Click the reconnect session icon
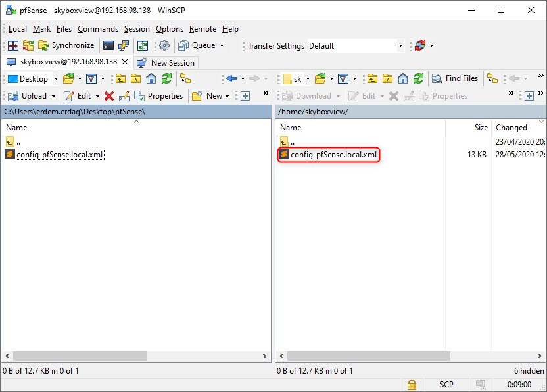The width and height of the screenshot is (547, 392). click(x=420, y=45)
